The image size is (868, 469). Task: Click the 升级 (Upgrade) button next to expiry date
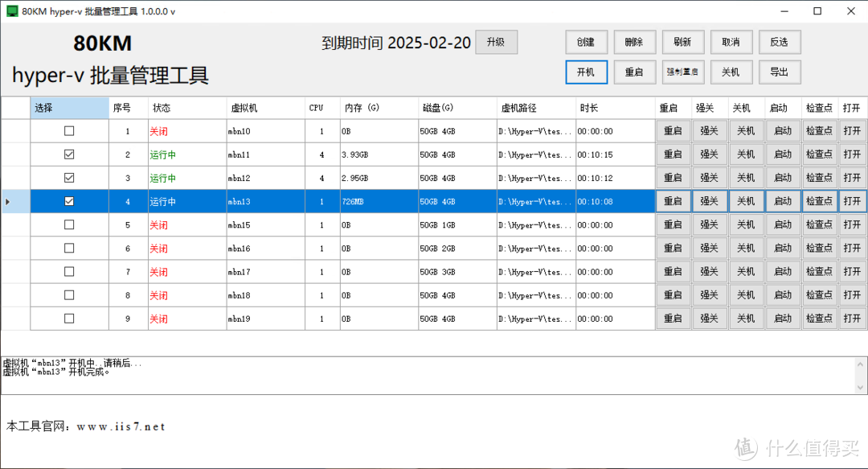point(496,42)
